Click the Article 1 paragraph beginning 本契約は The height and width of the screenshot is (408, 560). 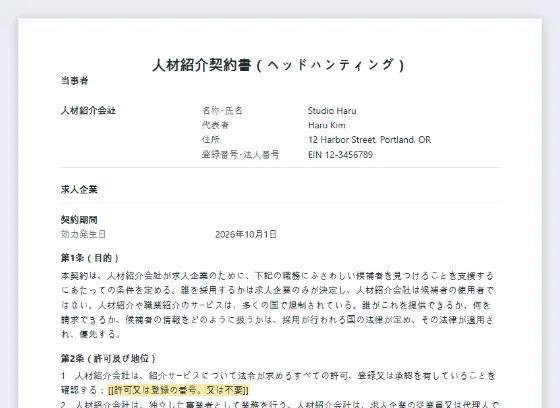pyautogui.click(x=278, y=305)
